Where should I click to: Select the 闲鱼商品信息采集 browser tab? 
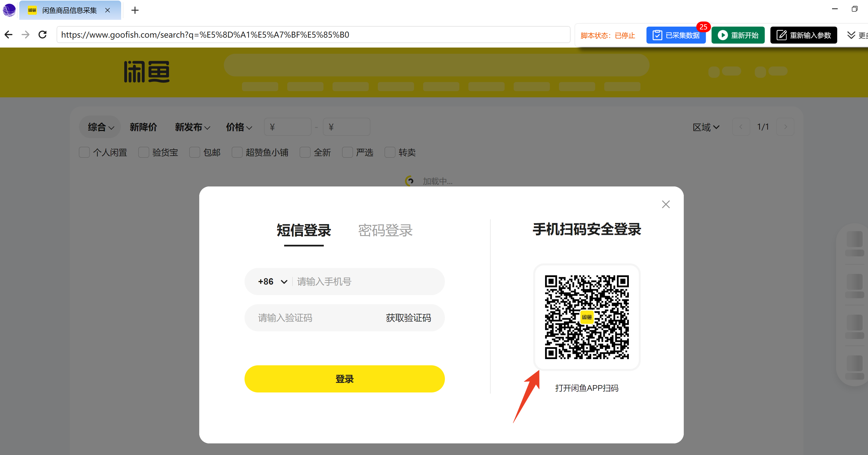point(70,10)
